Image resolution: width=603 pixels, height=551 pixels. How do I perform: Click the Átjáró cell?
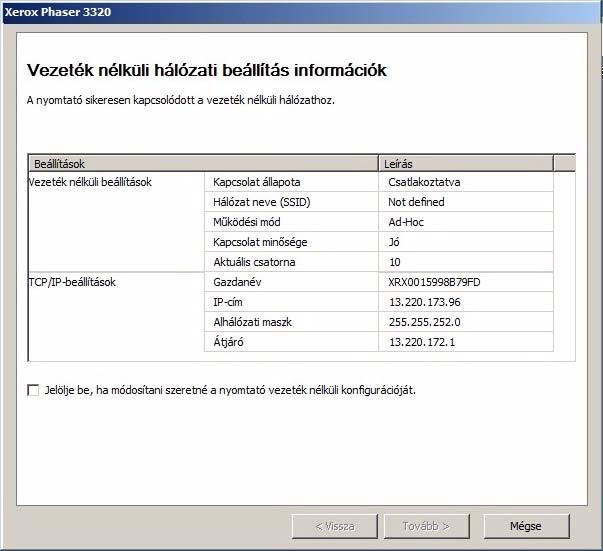tap(291, 342)
